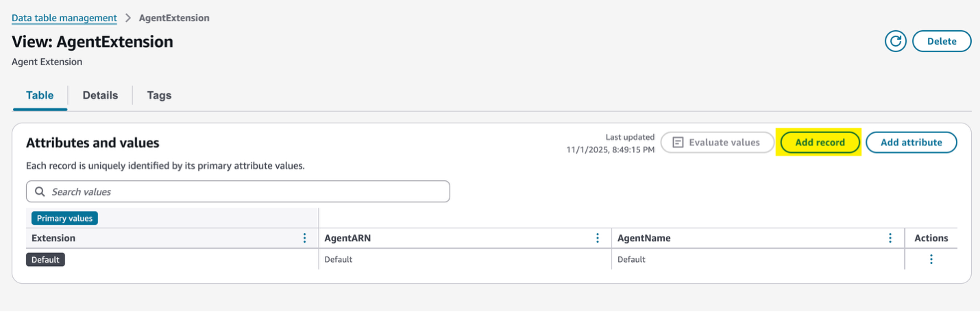Viewport: 980px width, 314px height.
Task: Click the Evaluate values document icon
Action: pyautogui.click(x=678, y=143)
